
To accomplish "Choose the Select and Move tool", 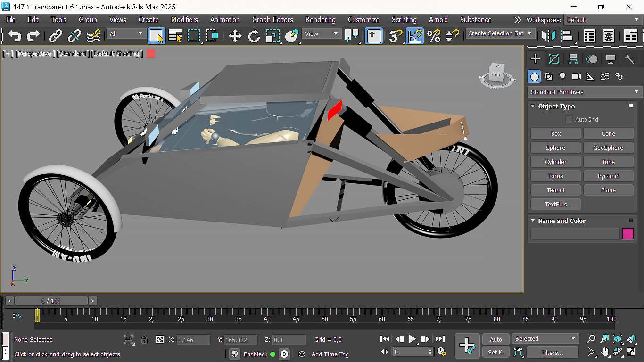I will click(x=235, y=36).
